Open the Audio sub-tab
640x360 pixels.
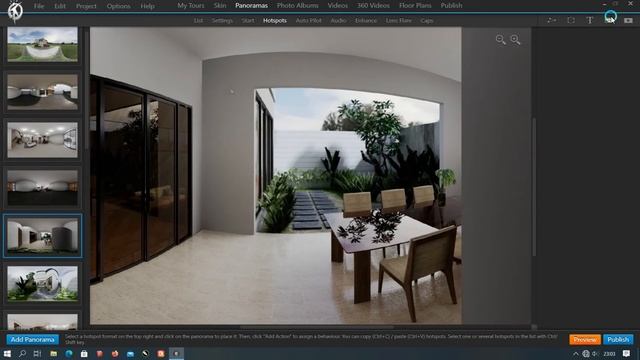(338, 20)
